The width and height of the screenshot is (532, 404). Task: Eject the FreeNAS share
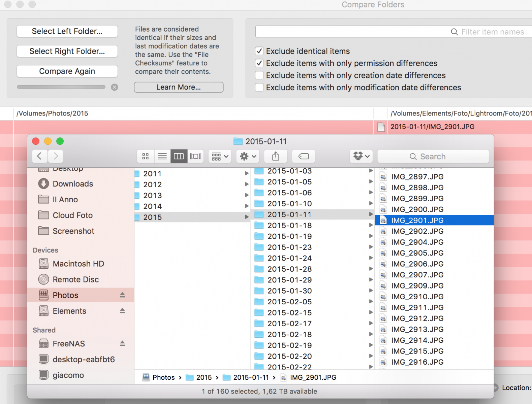122,344
